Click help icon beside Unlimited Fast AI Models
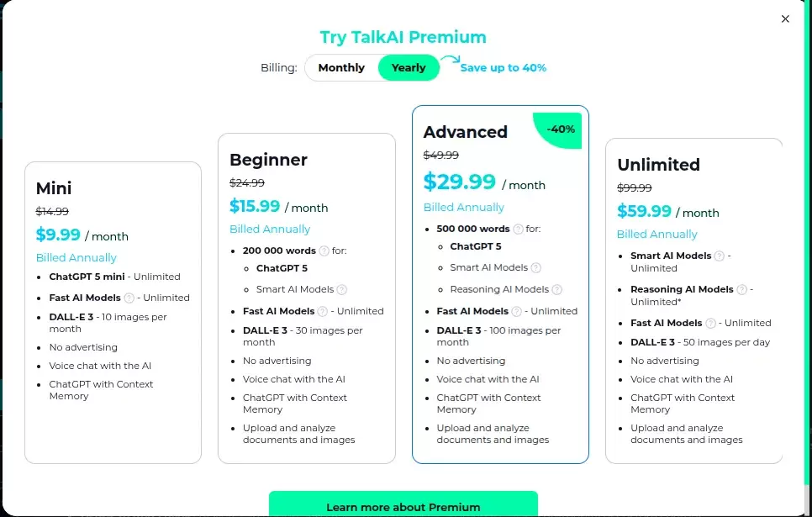The height and width of the screenshot is (517, 812). 710,323
